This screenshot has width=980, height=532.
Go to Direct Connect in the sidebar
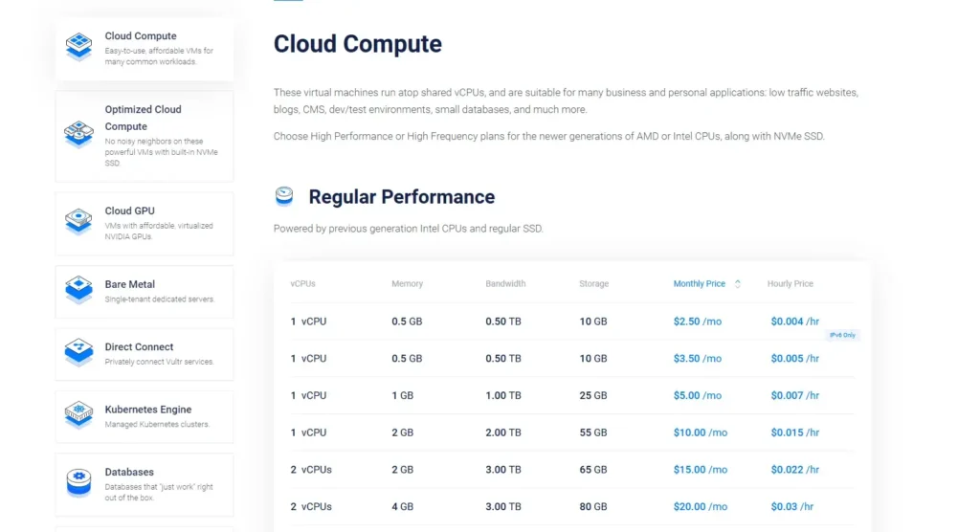click(145, 354)
